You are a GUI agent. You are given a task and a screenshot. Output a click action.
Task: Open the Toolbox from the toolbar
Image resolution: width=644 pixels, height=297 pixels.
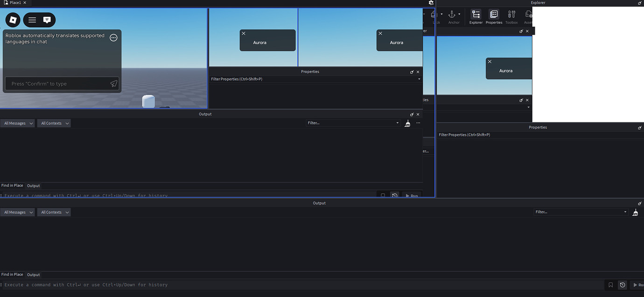tap(511, 17)
